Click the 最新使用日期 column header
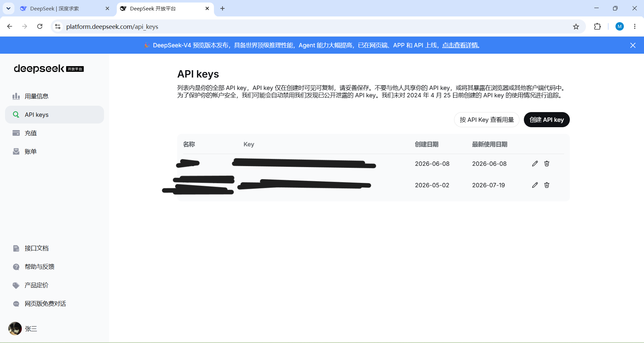 490,144
